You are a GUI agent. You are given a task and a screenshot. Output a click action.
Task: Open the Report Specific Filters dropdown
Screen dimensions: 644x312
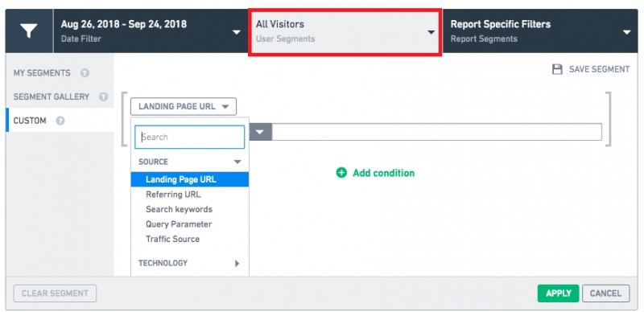[540, 31]
